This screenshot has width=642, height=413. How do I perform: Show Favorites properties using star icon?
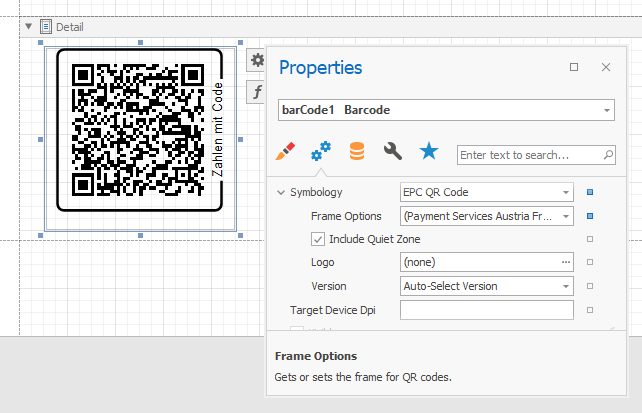point(429,152)
